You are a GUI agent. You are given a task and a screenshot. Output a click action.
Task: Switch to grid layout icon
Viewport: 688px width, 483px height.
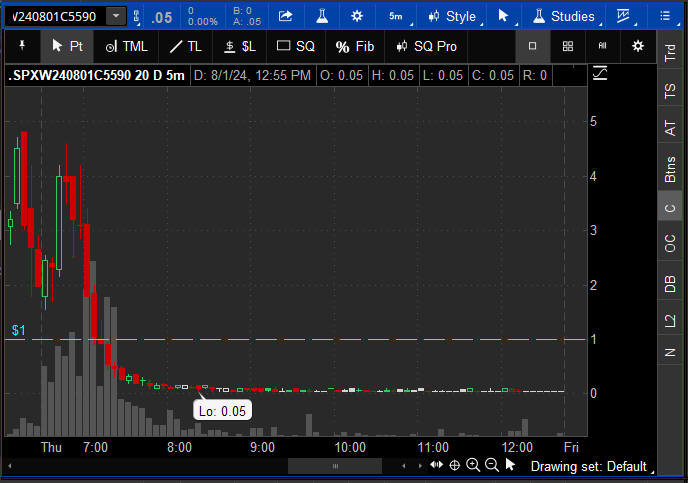click(568, 46)
